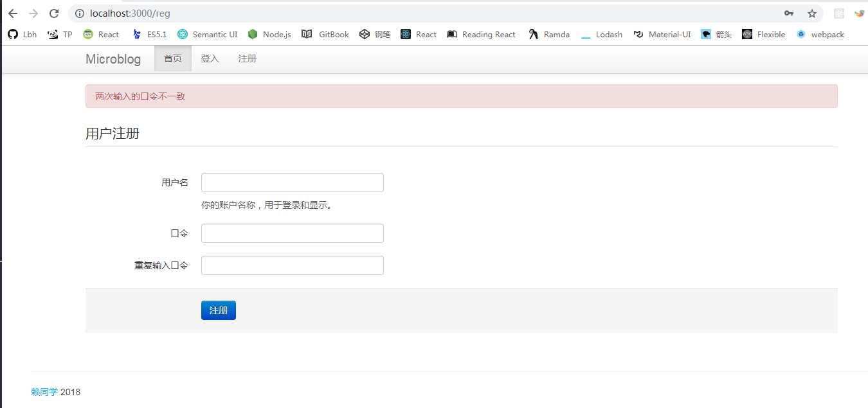This screenshot has width=868, height=408.
Task: Focus the 重复输入口令 input field
Action: click(293, 265)
